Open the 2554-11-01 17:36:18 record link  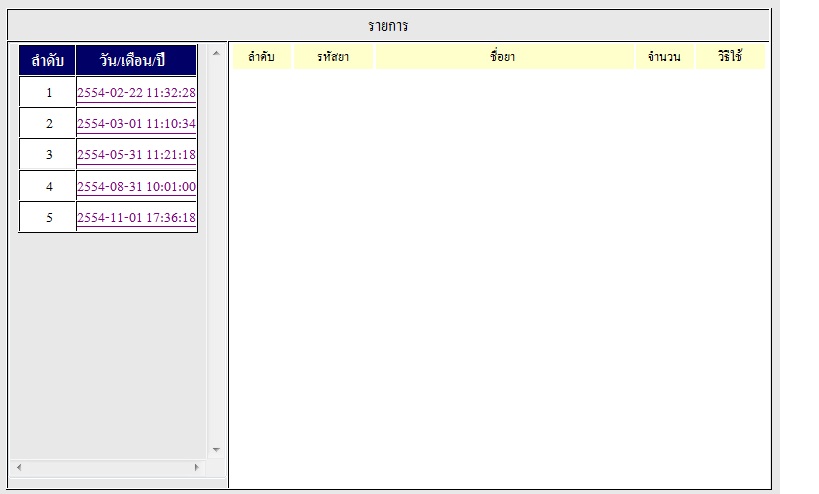(x=136, y=217)
